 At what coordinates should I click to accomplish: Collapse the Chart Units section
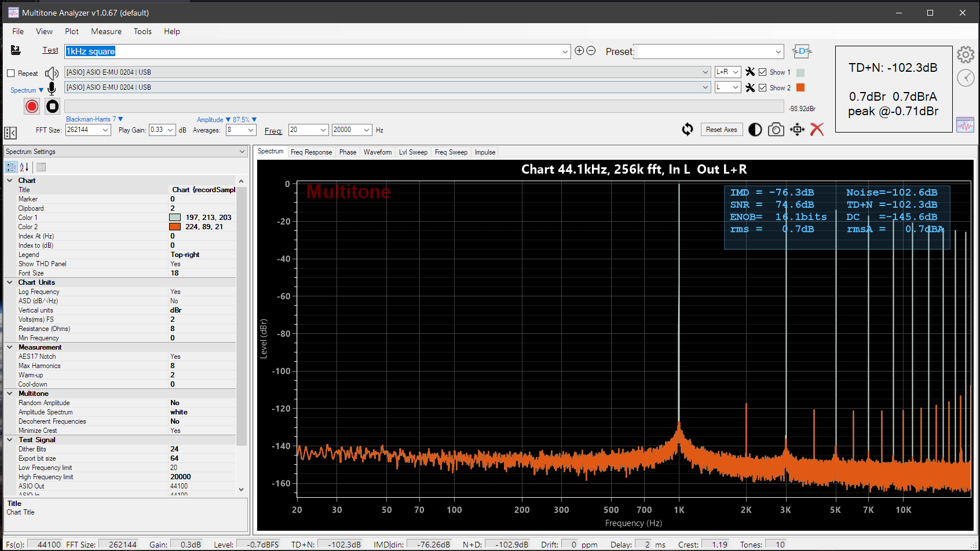pyautogui.click(x=10, y=282)
